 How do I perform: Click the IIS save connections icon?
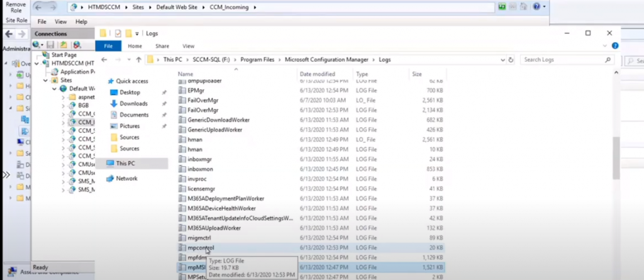click(50, 45)
